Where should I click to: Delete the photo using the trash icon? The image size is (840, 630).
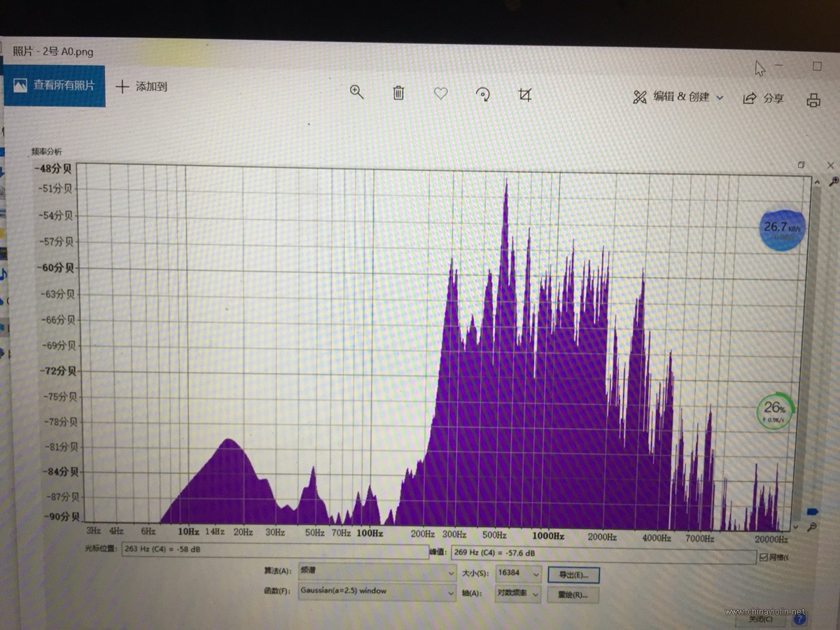click(x=398, y=92)
